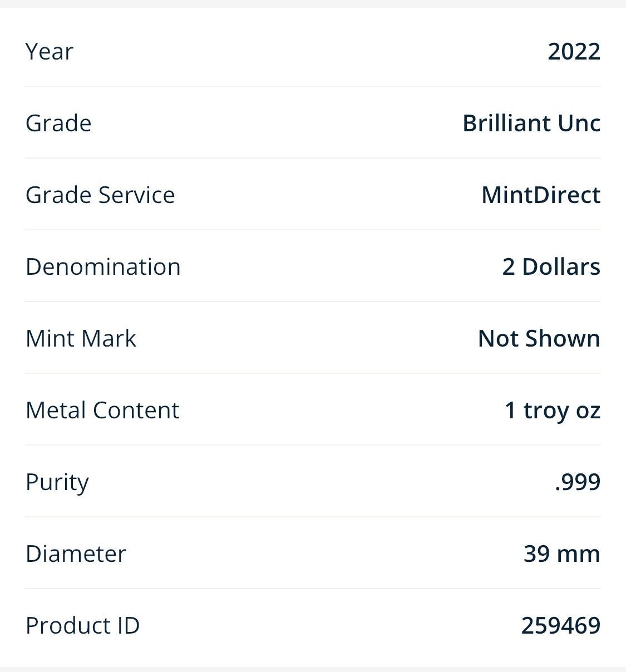Click the Purity label

click(57, 482)
